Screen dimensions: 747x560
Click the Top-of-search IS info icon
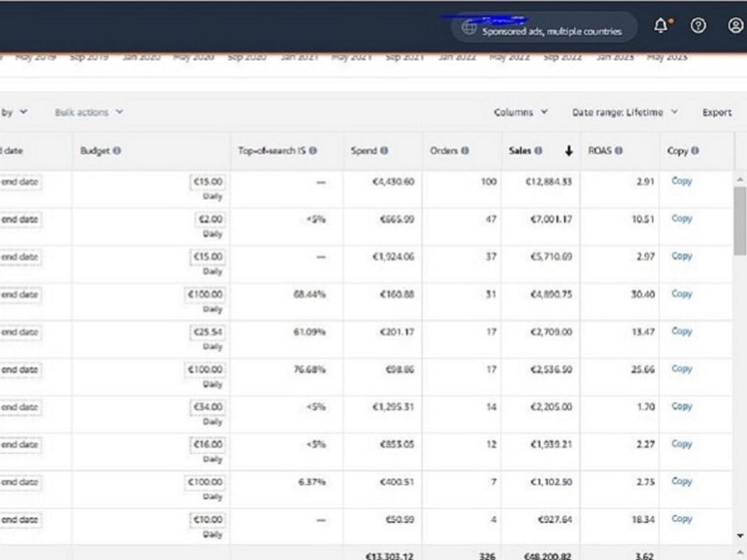point(313,151)
